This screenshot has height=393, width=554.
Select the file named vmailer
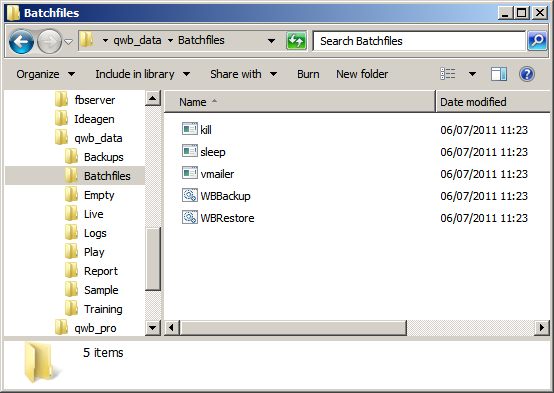217,174
